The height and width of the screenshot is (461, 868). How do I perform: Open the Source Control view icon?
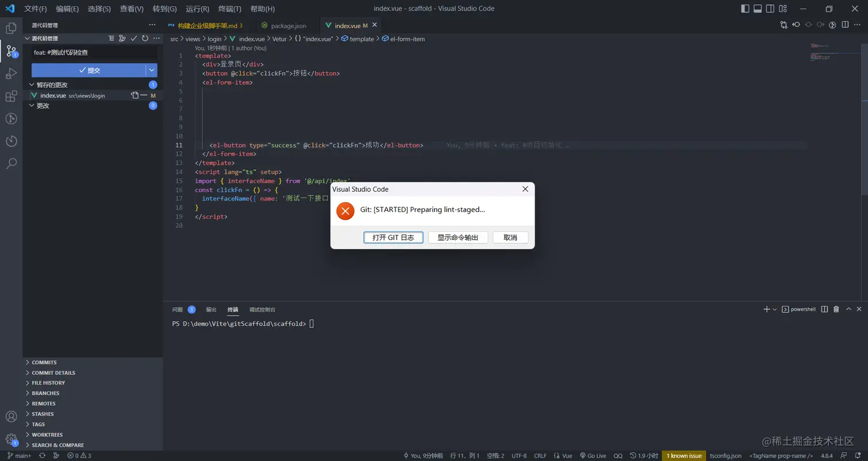coord(11,51)
